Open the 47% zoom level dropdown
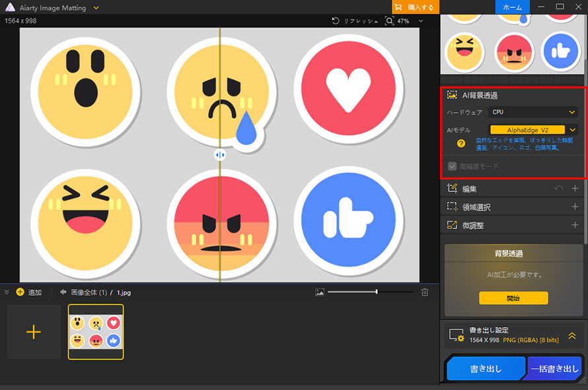The height and width of the screenshot is (390, 588). point(421,21)
